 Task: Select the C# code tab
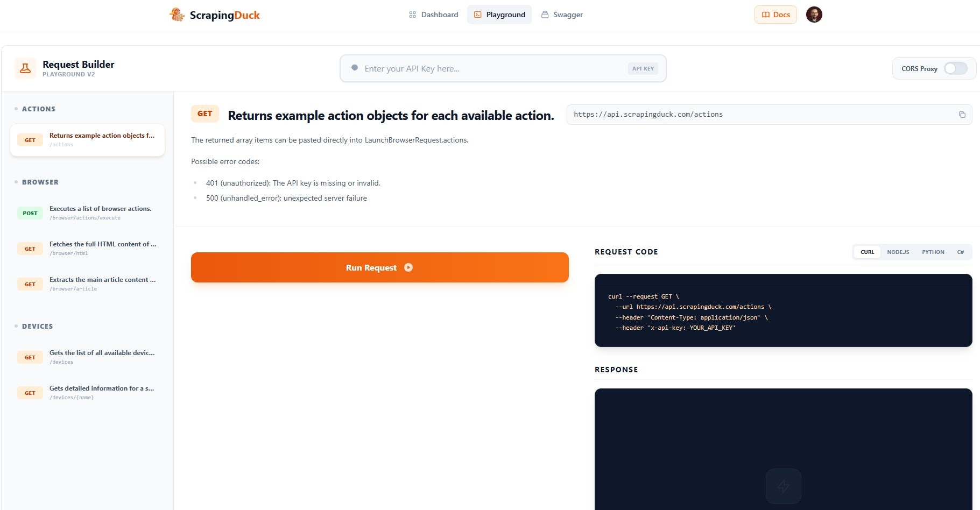click(x=960, y=252)
